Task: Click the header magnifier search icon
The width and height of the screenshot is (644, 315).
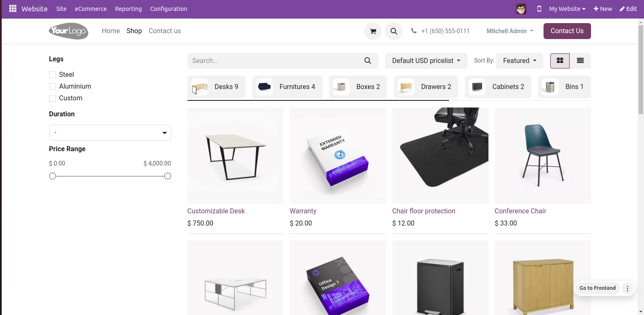Action: [394, 31]
